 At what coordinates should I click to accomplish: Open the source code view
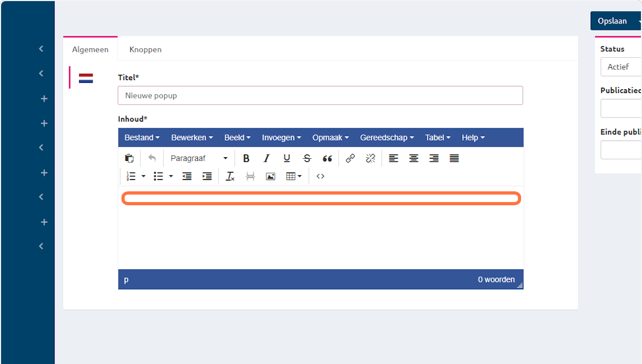pyautogui.click(x=320, y=176)
